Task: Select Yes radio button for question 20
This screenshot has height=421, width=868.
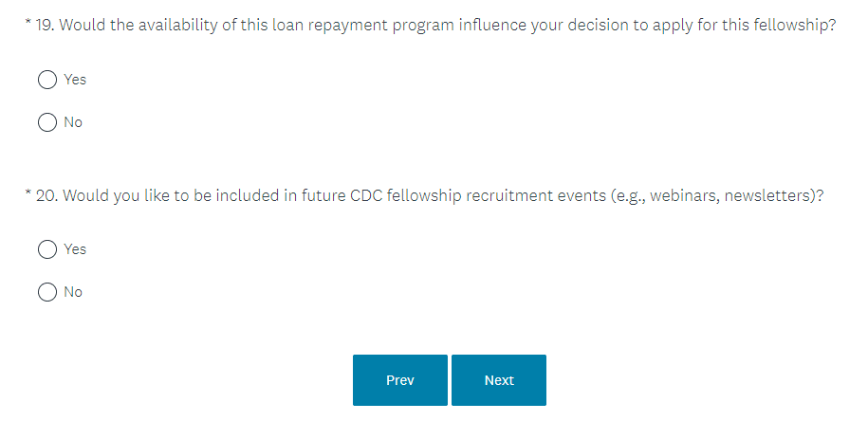Action: click(47, 249)
